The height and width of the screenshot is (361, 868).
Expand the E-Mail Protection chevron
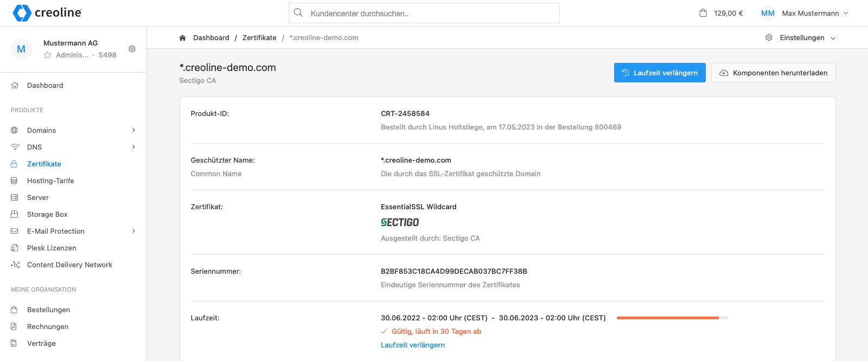pos(133,231)
